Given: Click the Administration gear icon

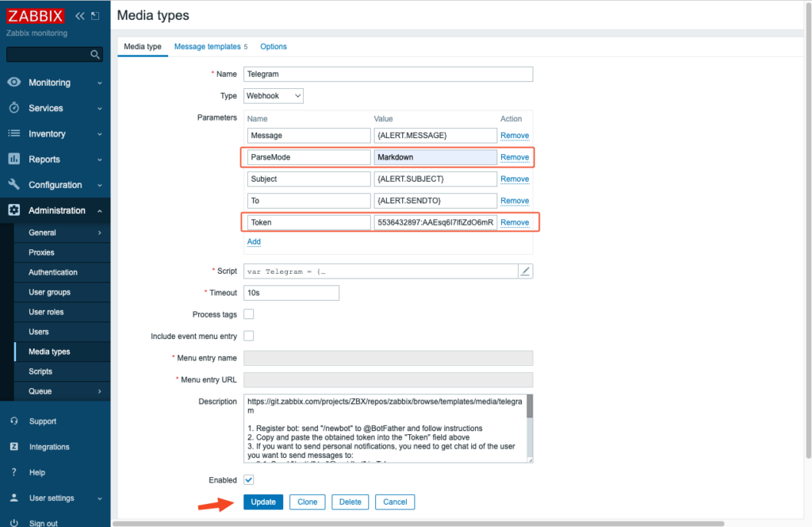Looking at the screenshot, I should 14,210.
